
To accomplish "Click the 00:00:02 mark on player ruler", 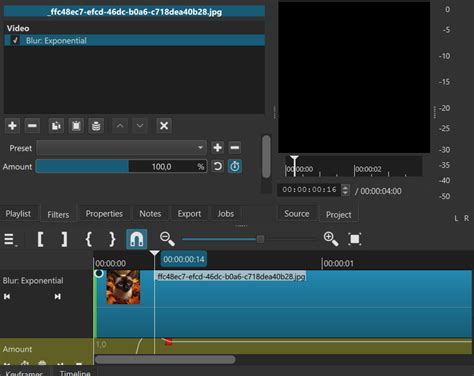I will click(368, 169).
